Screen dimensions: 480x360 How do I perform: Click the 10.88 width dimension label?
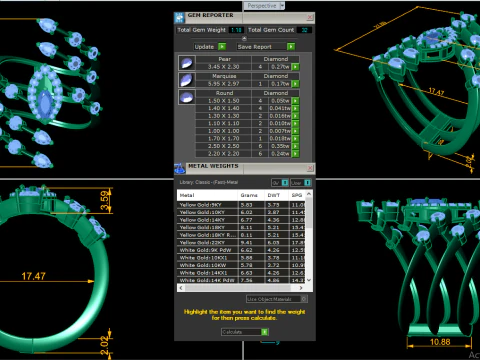click(x=440, y=342)
